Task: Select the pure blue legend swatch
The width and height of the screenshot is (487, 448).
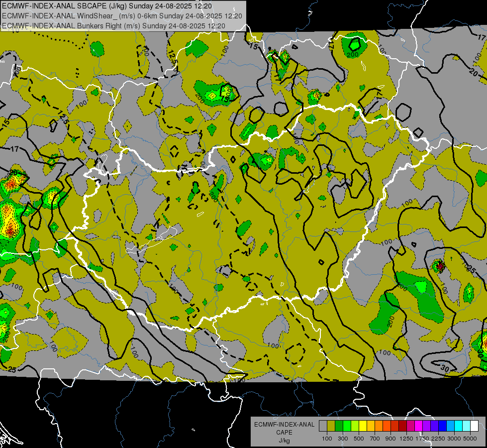Action: [443, 426]
